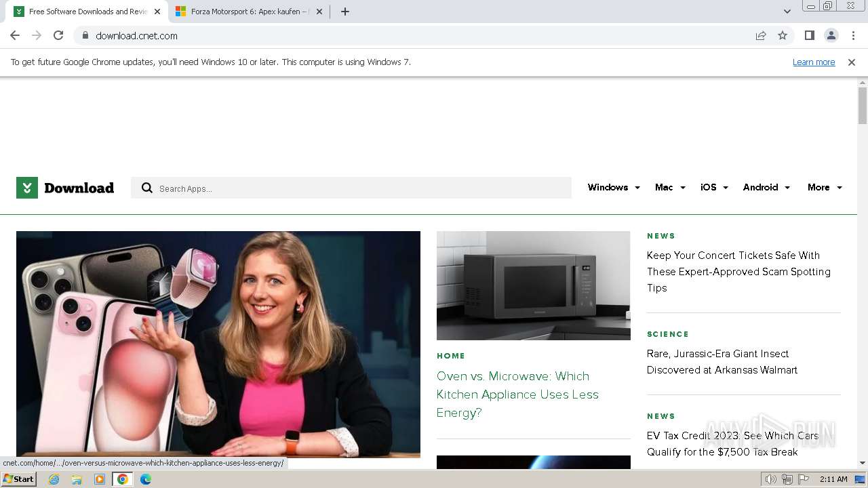Click the SCIENCE category label
This screenshot has height=488, width=868.
[x=668, y=334]
